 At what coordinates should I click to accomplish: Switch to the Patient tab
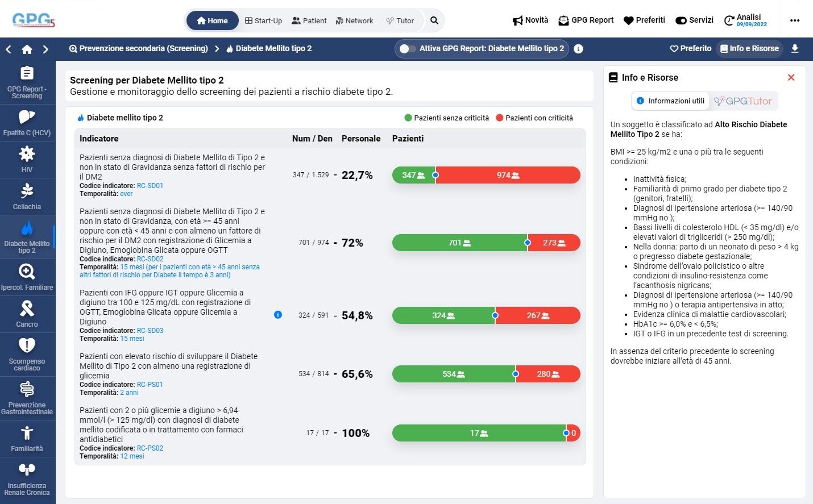point(309,20)
